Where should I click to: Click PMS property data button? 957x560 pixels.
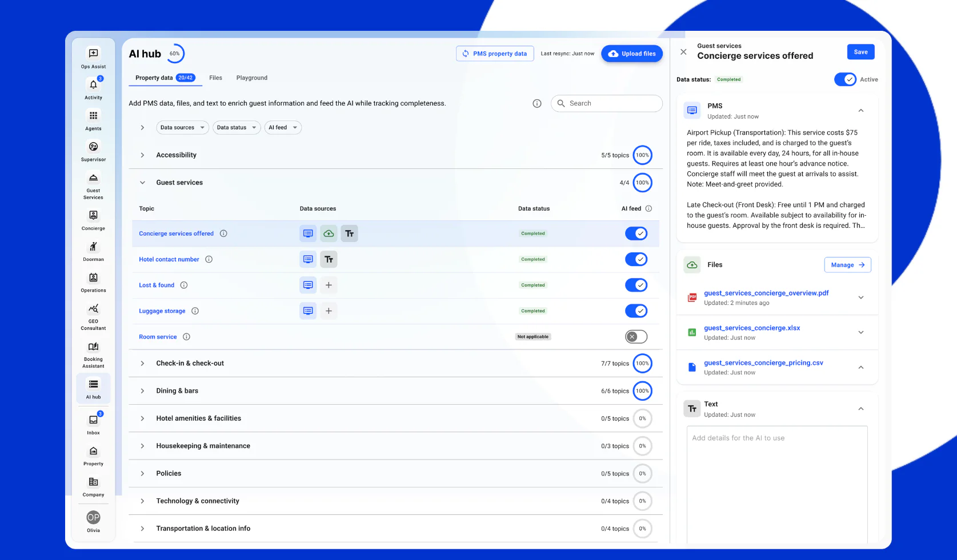click(x=495, y=54)
